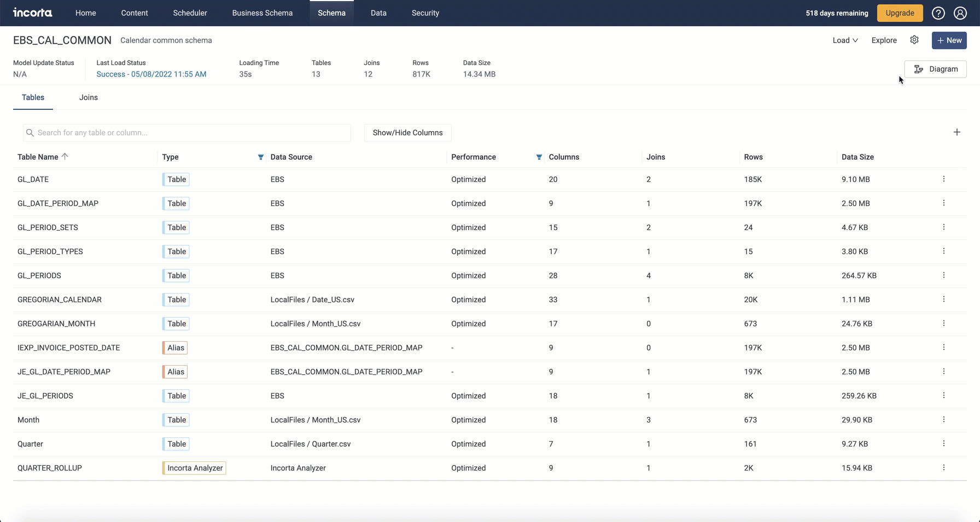Sort by Table Name arrow

click(x=65, y=157)
